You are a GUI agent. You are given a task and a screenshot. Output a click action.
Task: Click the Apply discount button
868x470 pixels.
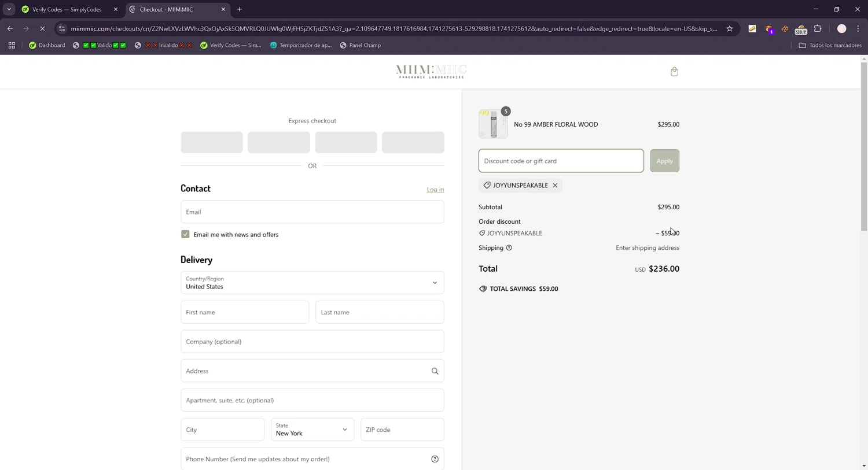[x=664, y=161]
